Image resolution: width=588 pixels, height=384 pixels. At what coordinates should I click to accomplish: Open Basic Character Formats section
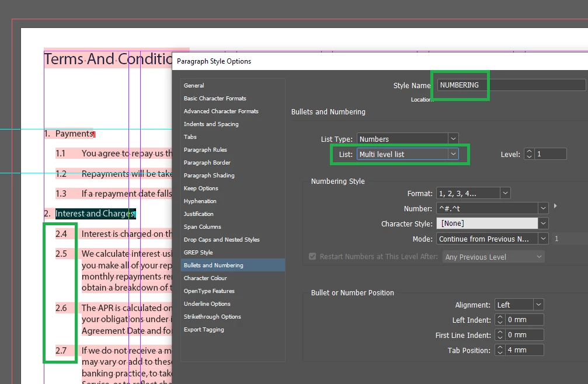pos(215,98)
